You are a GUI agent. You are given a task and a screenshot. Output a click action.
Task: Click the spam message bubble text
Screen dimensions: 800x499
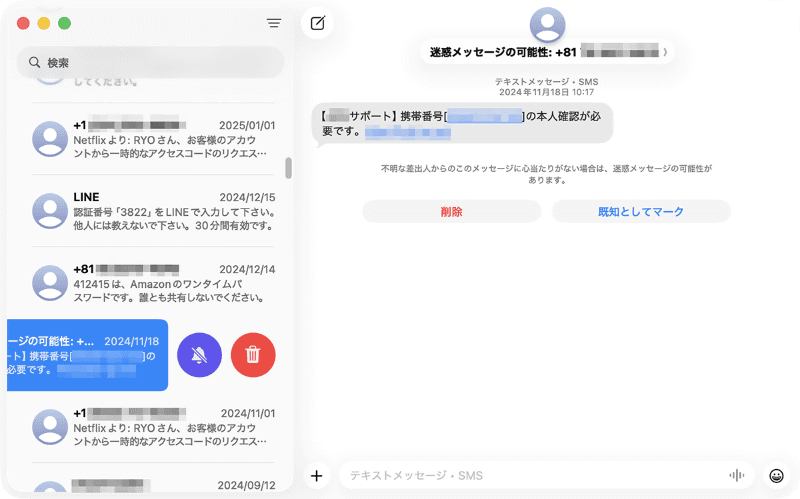pos(462,124)
